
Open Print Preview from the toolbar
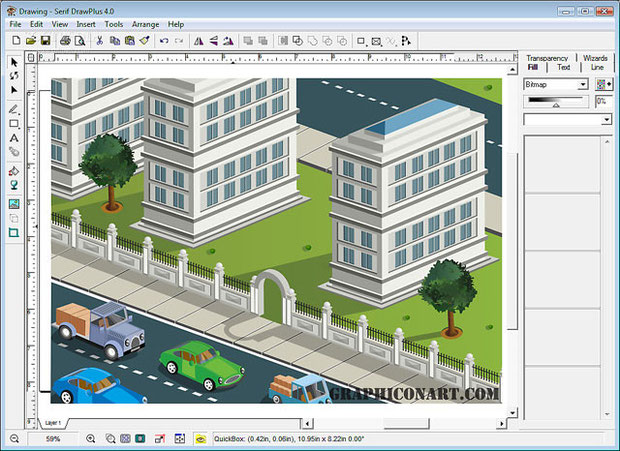tap(80, 40)
